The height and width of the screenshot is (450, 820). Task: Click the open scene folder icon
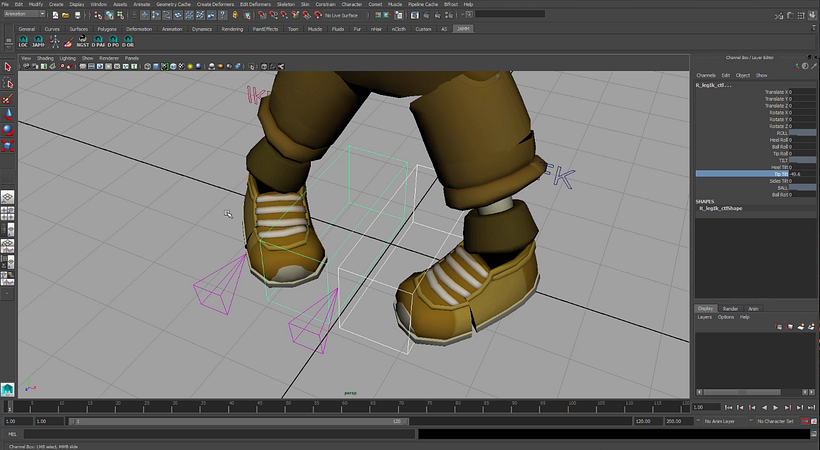coord(67,14)
